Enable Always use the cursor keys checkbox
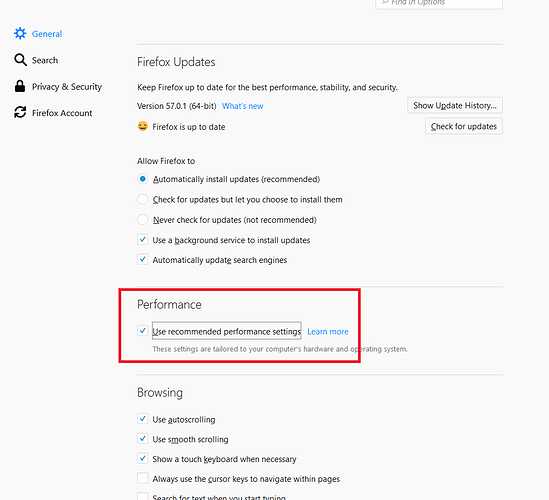Image resolution: width=549 pixels, height=500 pixels. [143, 478]
